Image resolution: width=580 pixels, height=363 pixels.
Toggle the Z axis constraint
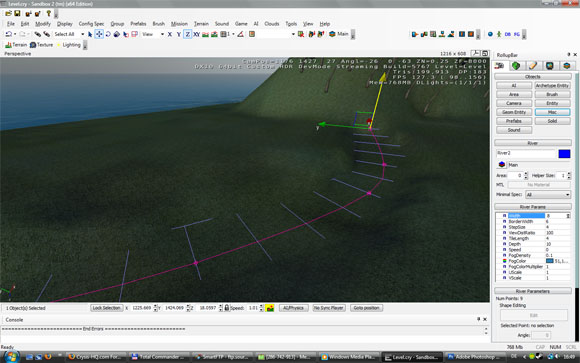[188, 34]
